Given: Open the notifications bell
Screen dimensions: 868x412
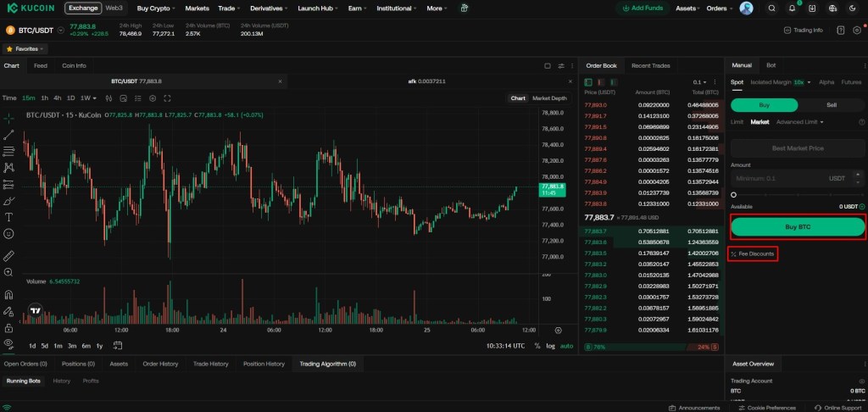Looking at the screenshot, I should click(793, 8).
